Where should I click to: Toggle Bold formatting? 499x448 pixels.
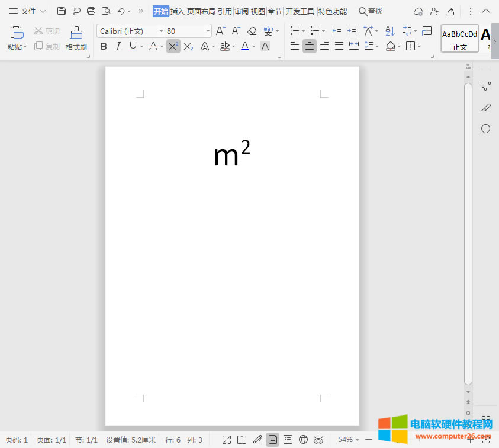coord(104,46)
